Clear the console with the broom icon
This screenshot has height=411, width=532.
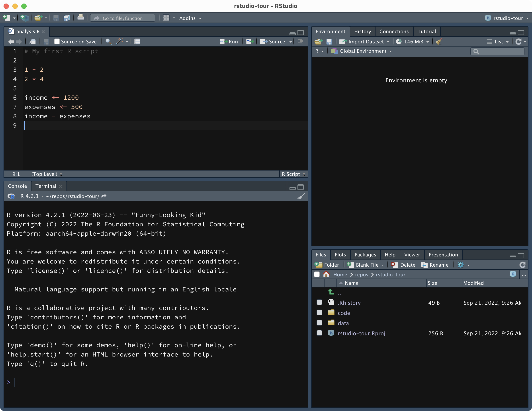[x=301, y=196]
